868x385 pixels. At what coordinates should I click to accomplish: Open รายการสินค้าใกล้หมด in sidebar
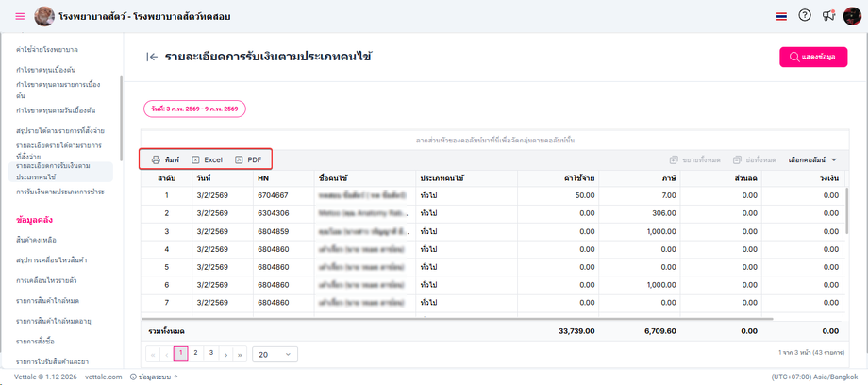click(x=47, y=300)
